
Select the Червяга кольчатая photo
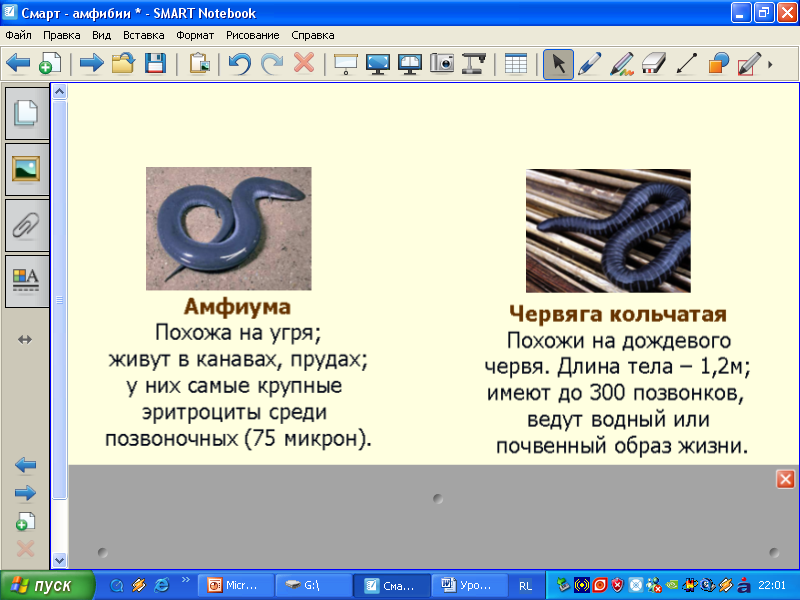608,231
